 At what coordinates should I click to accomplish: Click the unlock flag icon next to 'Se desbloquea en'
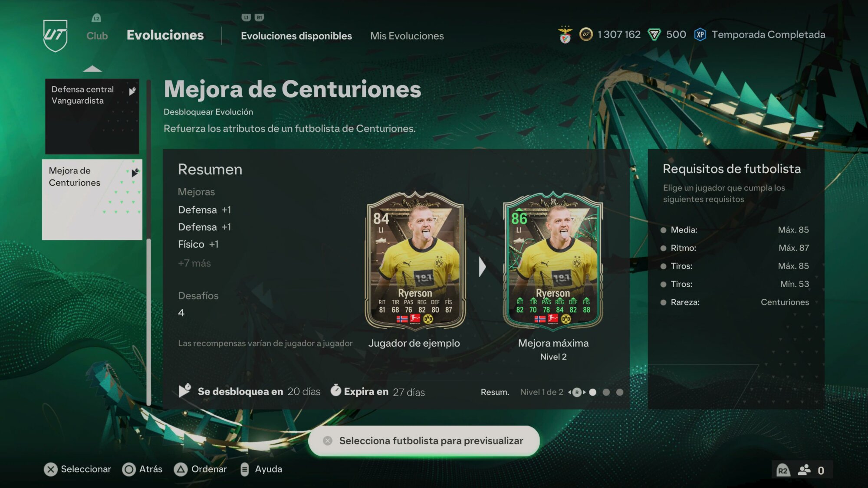point(184,390)
